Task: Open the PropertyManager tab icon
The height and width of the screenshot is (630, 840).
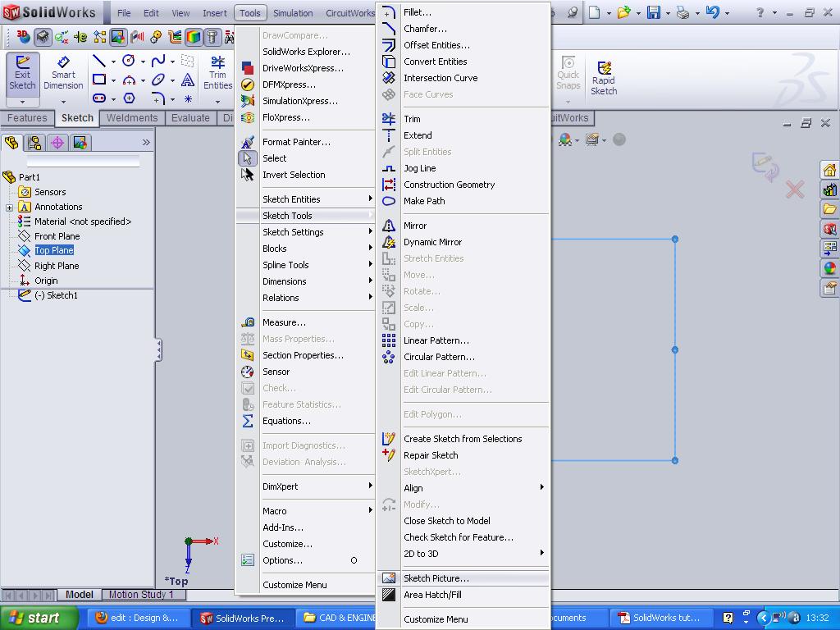Action: tap(34, 143)
